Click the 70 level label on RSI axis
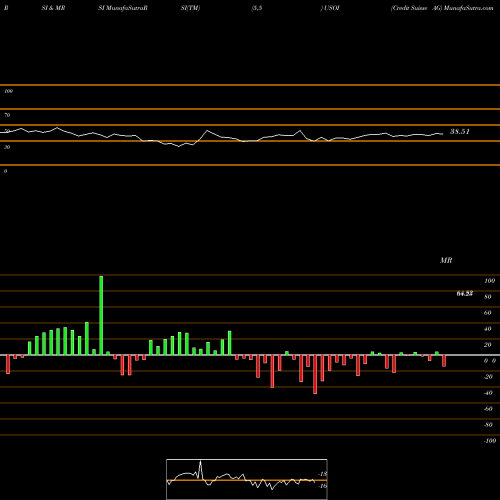The image size is (500, 500). click(x=7, y=115)
